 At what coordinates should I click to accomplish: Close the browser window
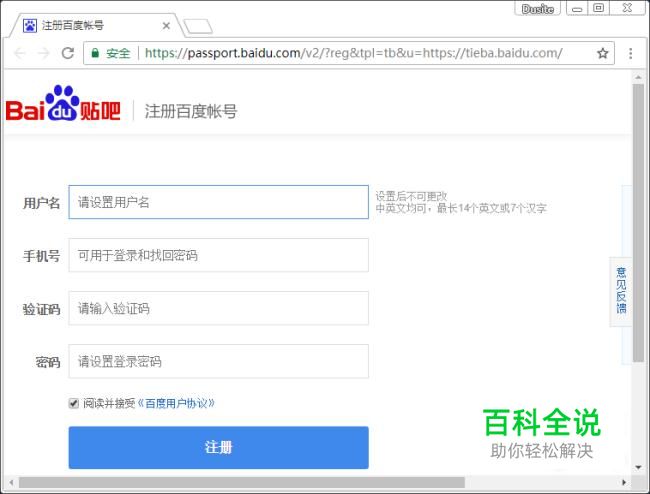[x=628, y=9]
